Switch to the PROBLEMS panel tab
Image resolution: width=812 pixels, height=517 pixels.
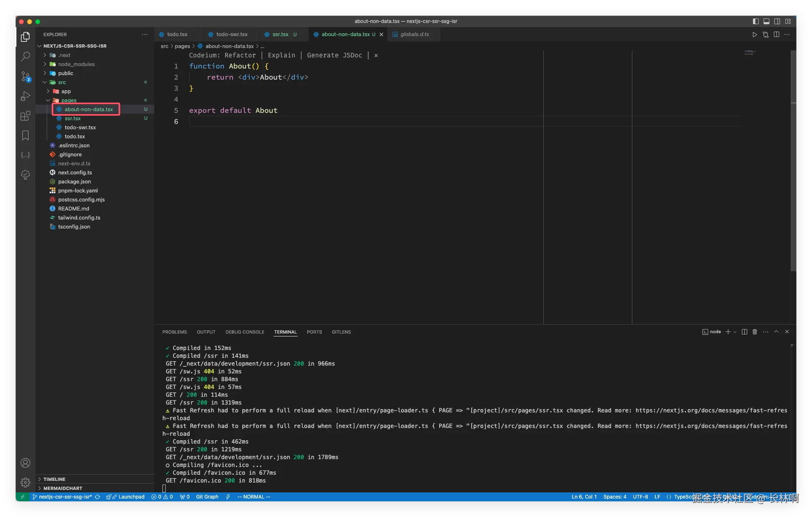[x=174, y=332]
